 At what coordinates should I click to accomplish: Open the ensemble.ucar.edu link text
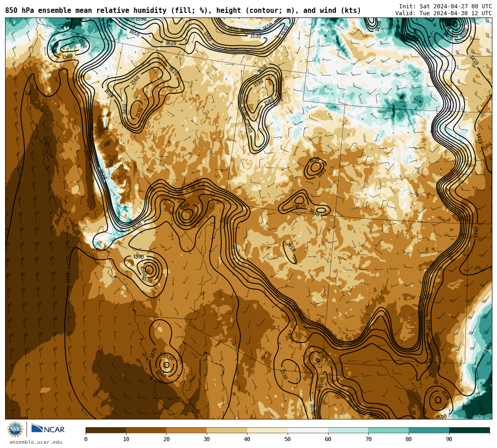[x=36, y=442]
